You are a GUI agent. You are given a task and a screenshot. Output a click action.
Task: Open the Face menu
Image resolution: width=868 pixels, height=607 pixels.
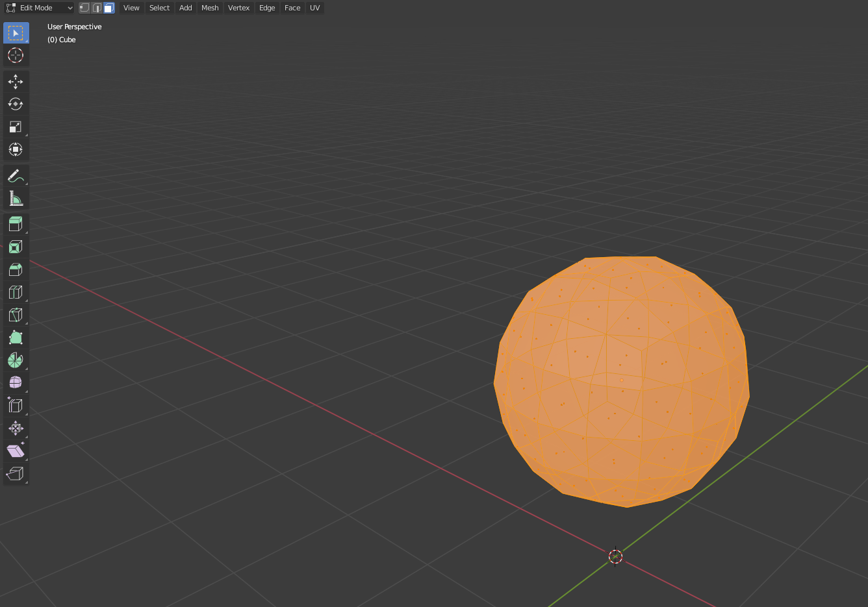click(292, 8)
